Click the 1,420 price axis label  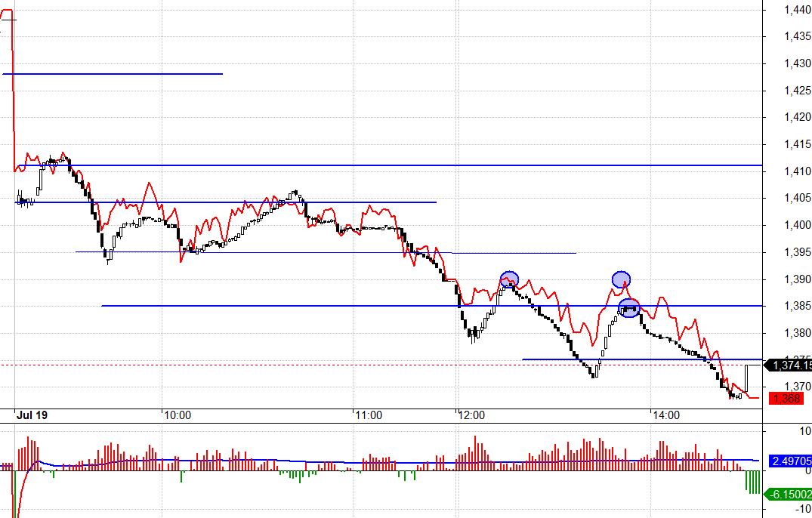(797, 117)
